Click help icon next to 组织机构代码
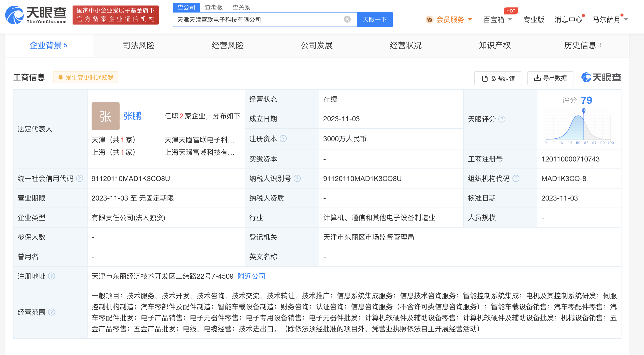Image resolution: width=644 pixels, height=355 pixels. coord(516,178)
